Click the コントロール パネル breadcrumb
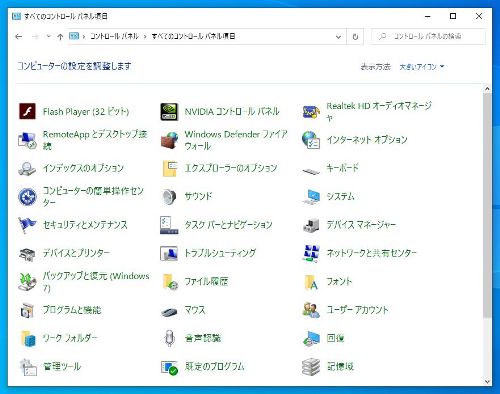Viewport: 500px width, 394px height. coord(114,36)
